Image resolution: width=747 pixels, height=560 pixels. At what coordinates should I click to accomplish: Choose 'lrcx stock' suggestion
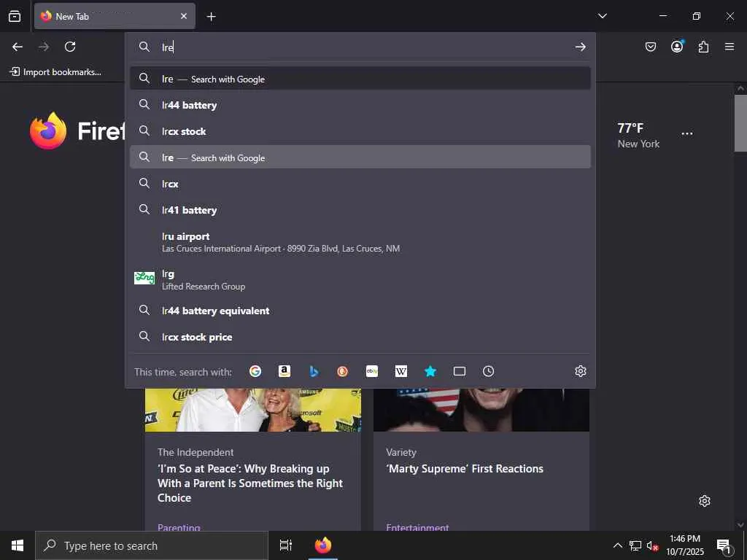360,131
